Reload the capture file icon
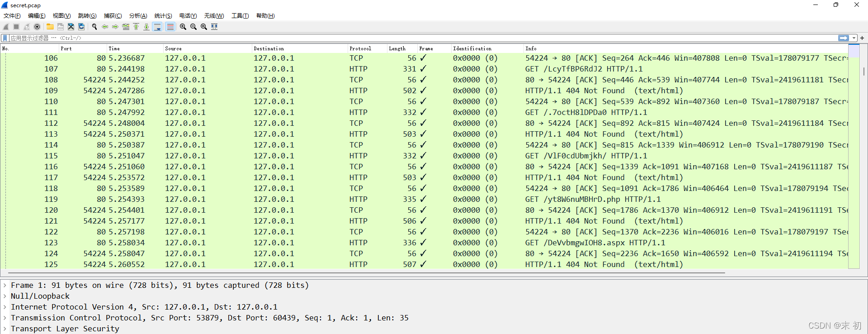The width and height of the screenshot is (868, 334). pos(81,27)
